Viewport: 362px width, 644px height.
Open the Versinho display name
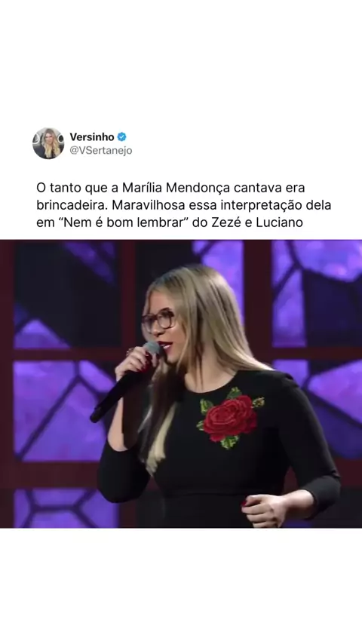tap(92, 136)
